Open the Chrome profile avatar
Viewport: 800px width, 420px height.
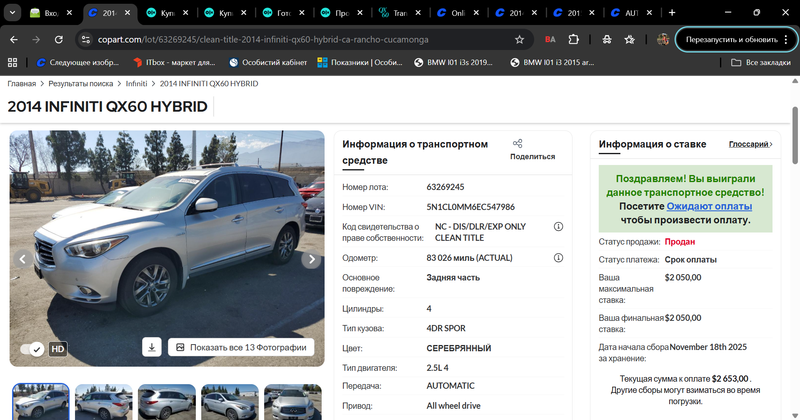pyautogui.click(x=663, y=39)
